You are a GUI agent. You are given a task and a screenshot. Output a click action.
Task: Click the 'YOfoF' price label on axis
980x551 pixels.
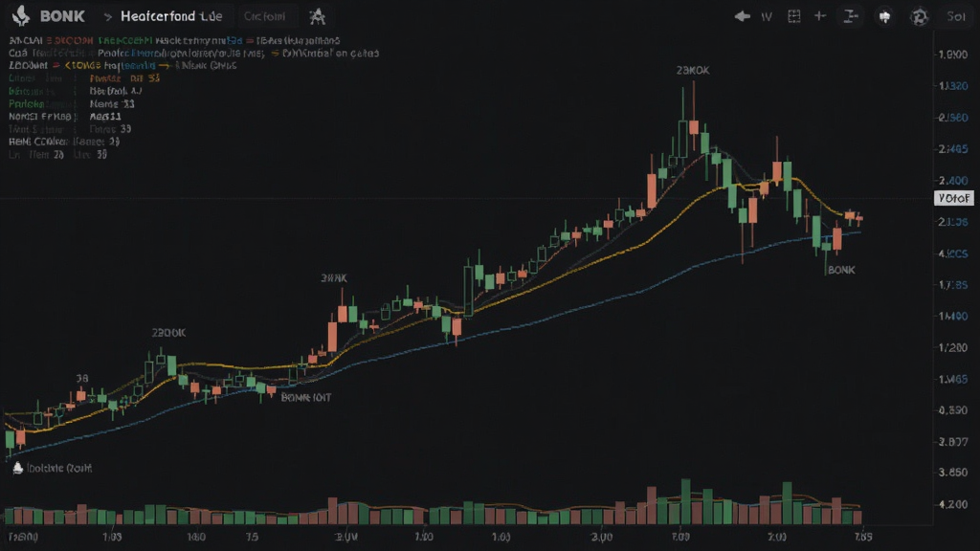pos(954,198)
